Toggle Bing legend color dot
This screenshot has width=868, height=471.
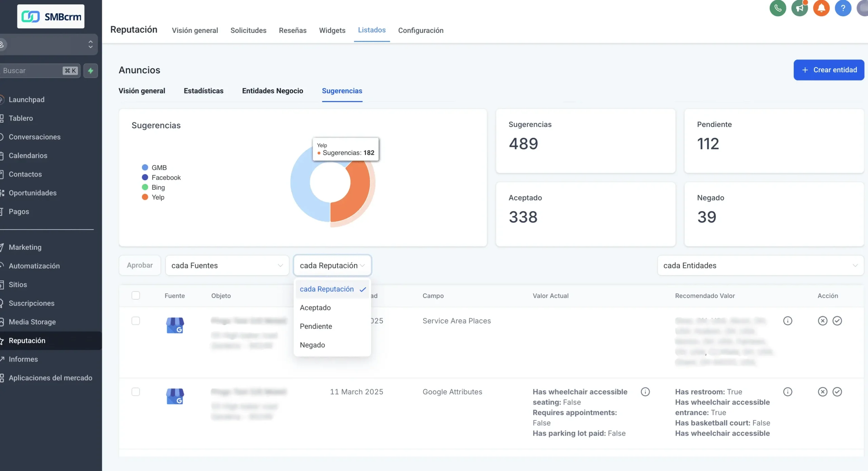145,187
